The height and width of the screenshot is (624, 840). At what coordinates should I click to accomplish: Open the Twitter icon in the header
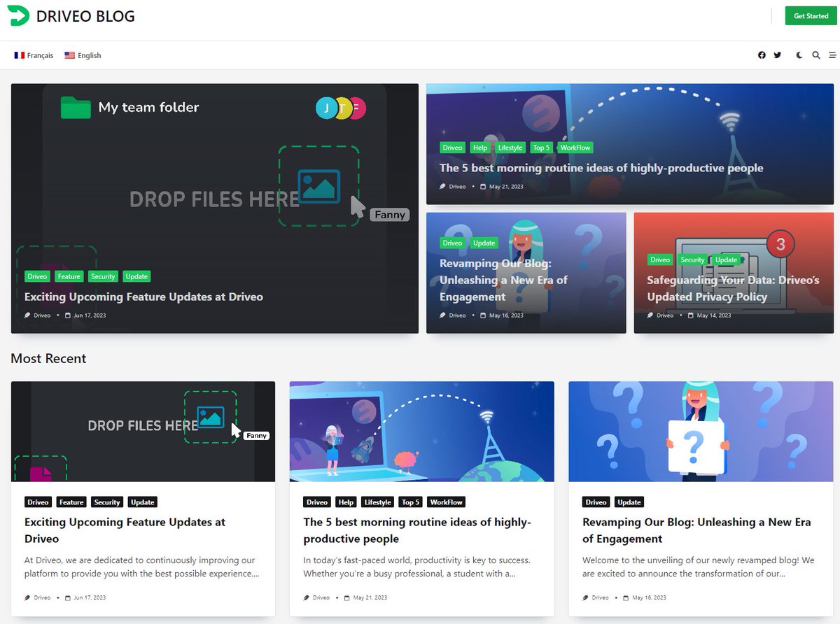[777, 55]
